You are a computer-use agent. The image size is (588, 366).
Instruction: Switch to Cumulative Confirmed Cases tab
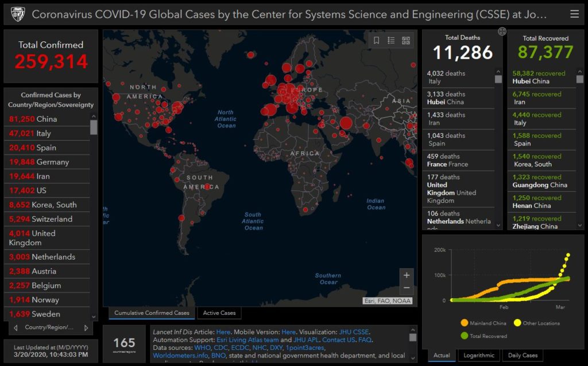(152, 313)
